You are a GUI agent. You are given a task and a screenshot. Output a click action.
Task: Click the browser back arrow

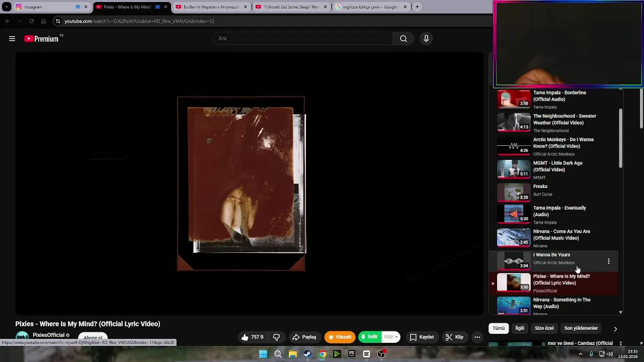[x=7, y=21]
